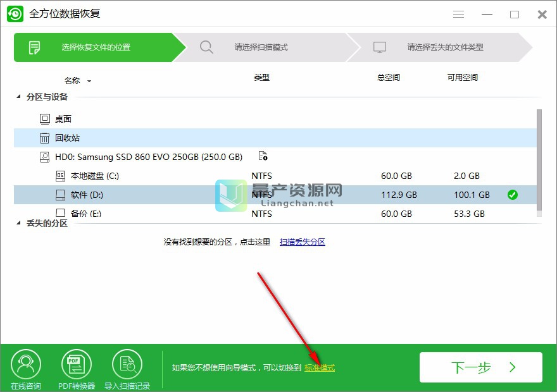Image resolution: width=557 pixels, height=392 pixels.
Task: Open the hamburger menu in title bar
Action: point(458,14)
